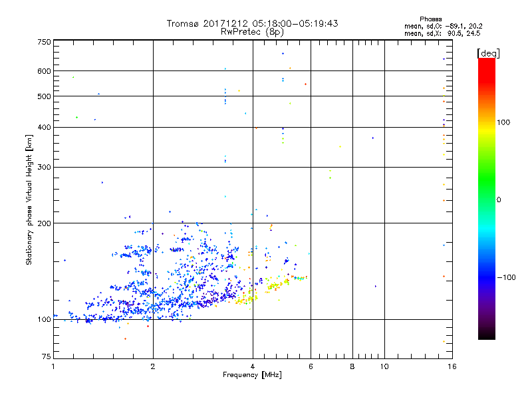Click the x-axis tick label '10'
The height and width of the screenshot is (399, 532).
(x=384, y=366)
